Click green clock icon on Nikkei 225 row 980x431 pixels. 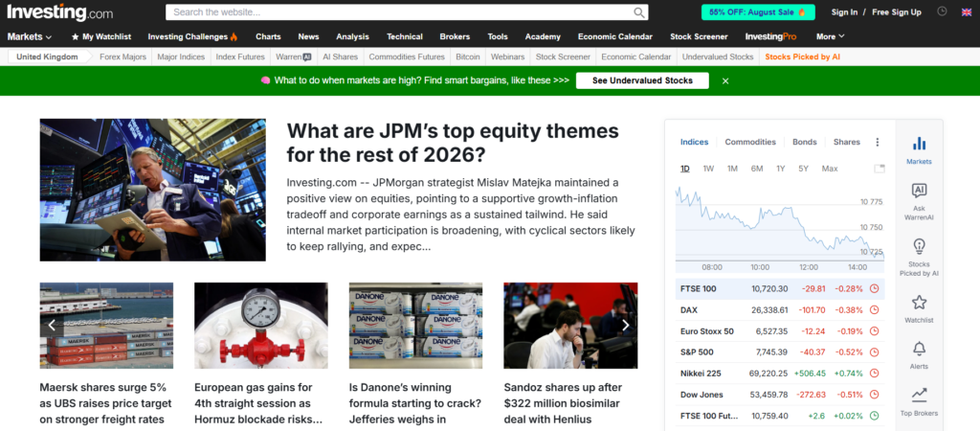pos(875,374)
